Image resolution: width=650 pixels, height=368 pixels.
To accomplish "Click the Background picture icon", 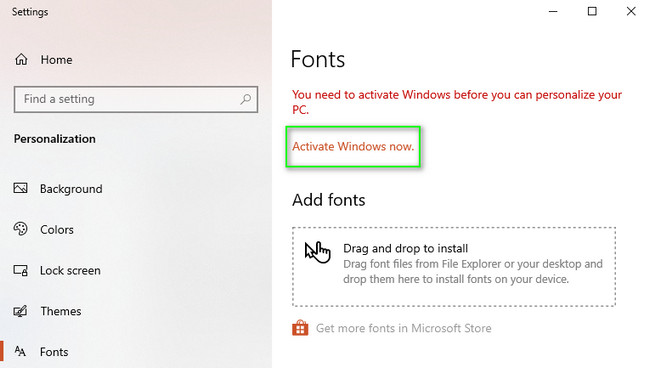I will coord(20,189).
